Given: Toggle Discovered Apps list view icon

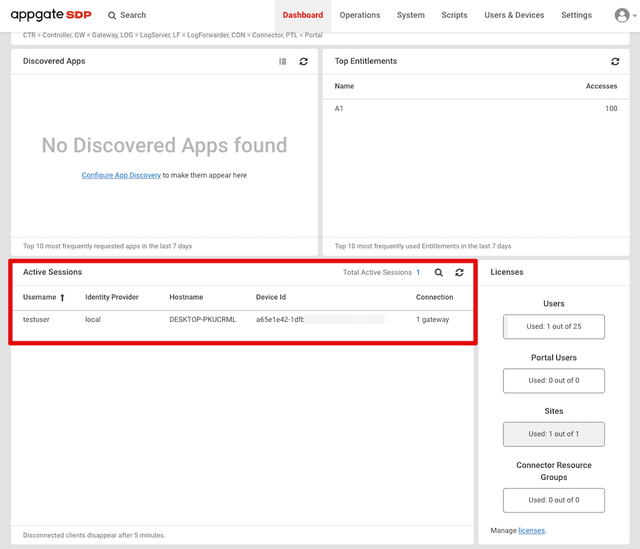Looking at the screenshot, I should pos(282,61).
